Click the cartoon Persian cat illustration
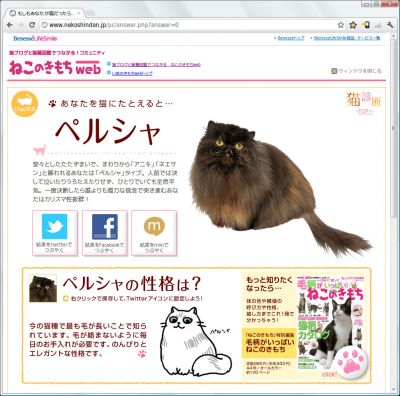This screenshot has width=400, height=396. [195, 342]
